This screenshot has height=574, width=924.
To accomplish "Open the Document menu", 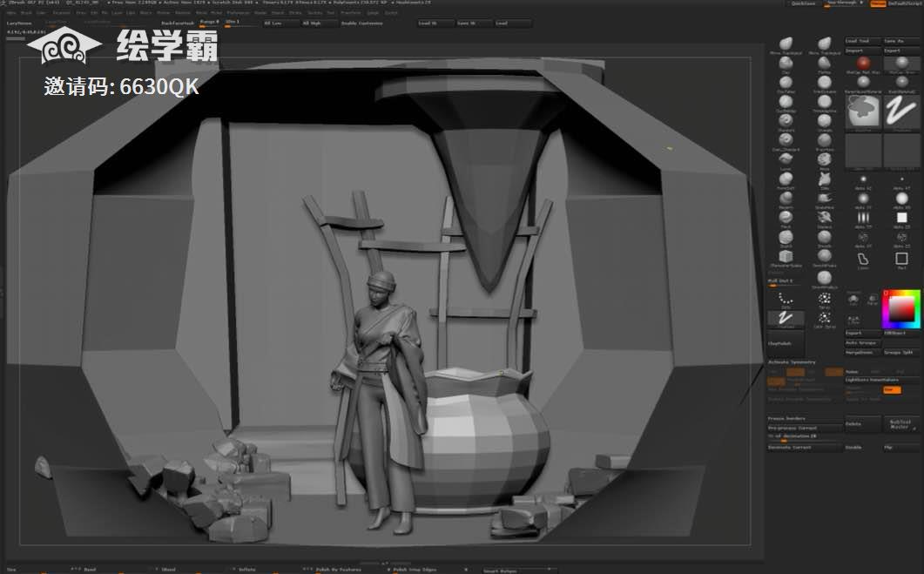I will pos(62,12).
